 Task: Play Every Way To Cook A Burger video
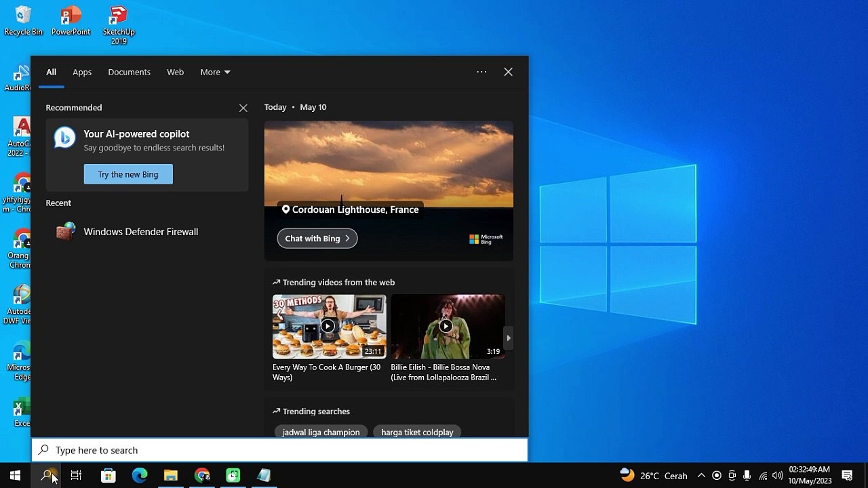click(329, 326)
